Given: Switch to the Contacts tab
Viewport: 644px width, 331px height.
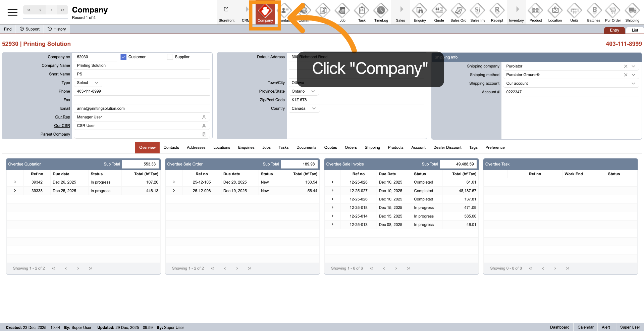Looking at the screenshot, I should [x=171, y=148].
